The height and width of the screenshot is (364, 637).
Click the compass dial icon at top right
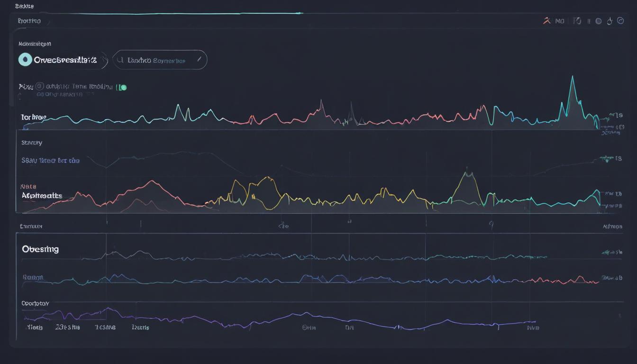click(621, 21)
